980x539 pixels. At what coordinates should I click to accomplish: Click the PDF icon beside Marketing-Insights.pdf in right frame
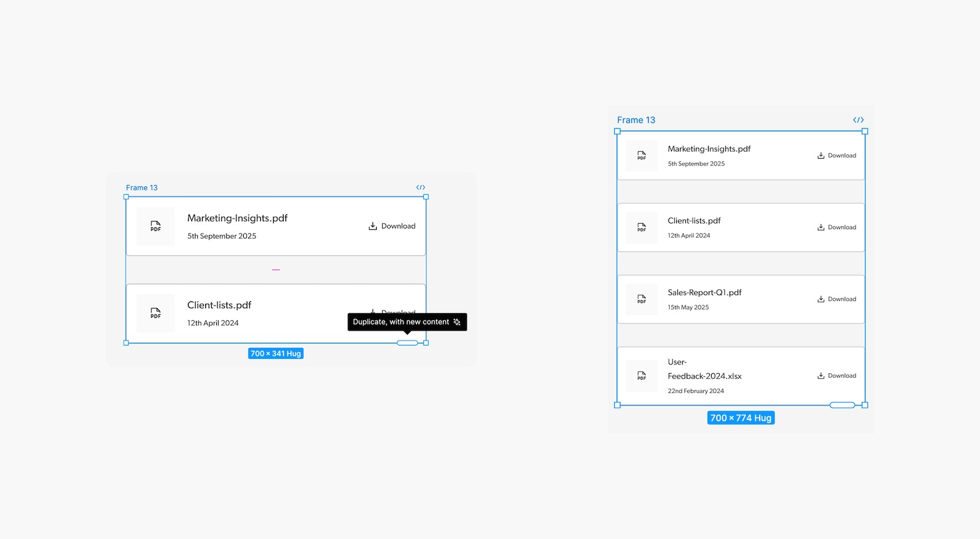[x=641, y=156]
